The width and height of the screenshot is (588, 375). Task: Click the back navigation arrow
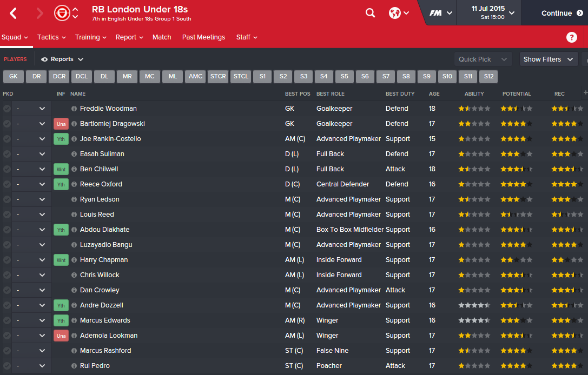click(x=14, y=13)
